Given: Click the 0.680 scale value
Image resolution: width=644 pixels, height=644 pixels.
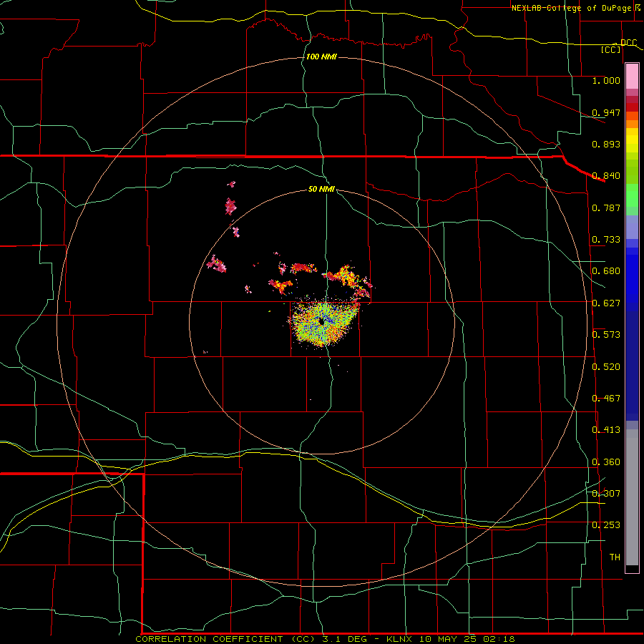Looking at the screenshot, I should pos(606,271).
